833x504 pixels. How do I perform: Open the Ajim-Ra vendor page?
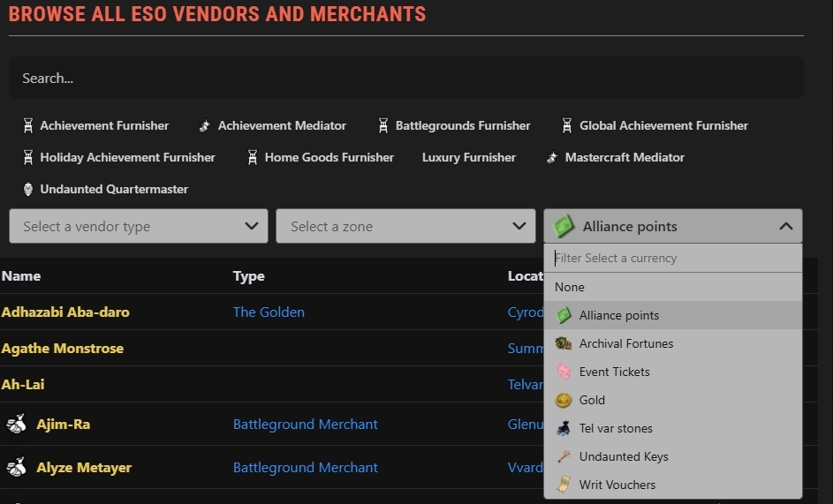[x=64, y=425]
